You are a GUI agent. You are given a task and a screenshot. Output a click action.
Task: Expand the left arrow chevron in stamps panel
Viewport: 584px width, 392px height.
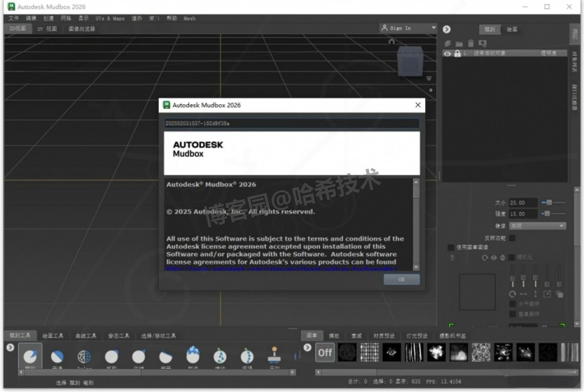coord(307,348)
